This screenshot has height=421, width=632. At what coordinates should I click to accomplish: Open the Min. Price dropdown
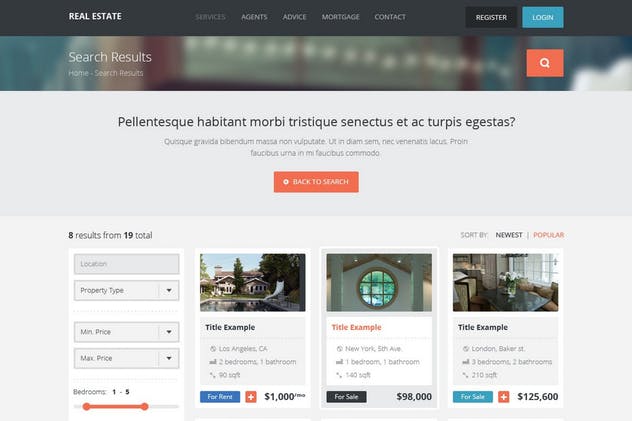(127, 332)
